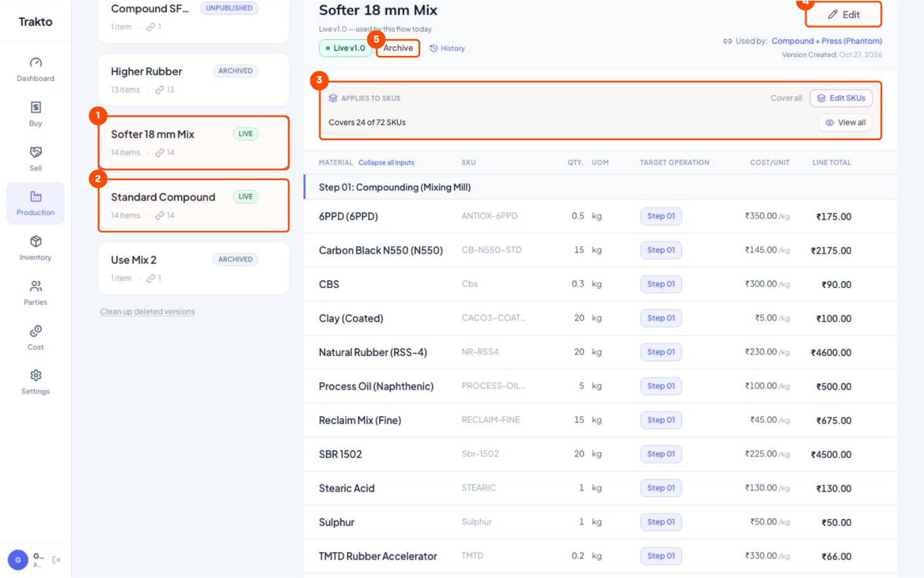
Task: Click the SBR 1502 material row
Action: [x=600, y=454]
